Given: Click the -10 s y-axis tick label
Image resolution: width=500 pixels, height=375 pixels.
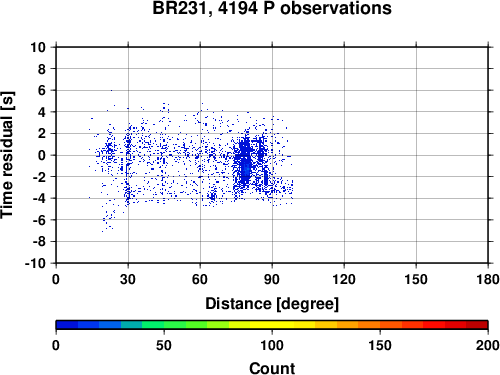Looking at the screenshot, I should [x=35, y=263].
